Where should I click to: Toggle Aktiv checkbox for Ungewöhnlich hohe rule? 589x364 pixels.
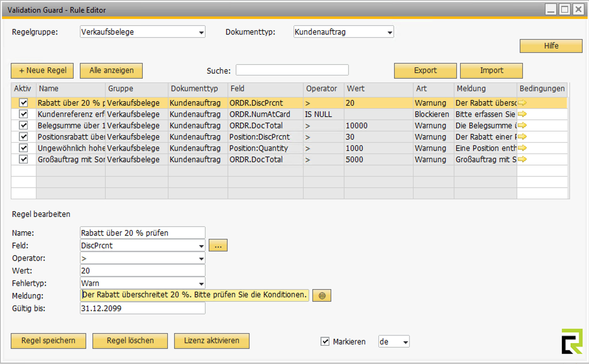24,148
